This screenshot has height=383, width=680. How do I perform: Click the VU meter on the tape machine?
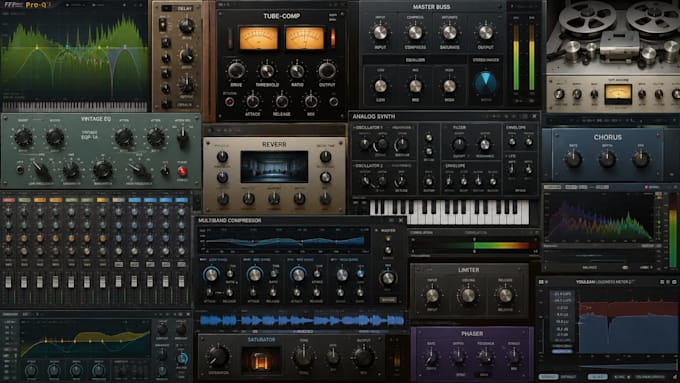[x=618, y=94]
